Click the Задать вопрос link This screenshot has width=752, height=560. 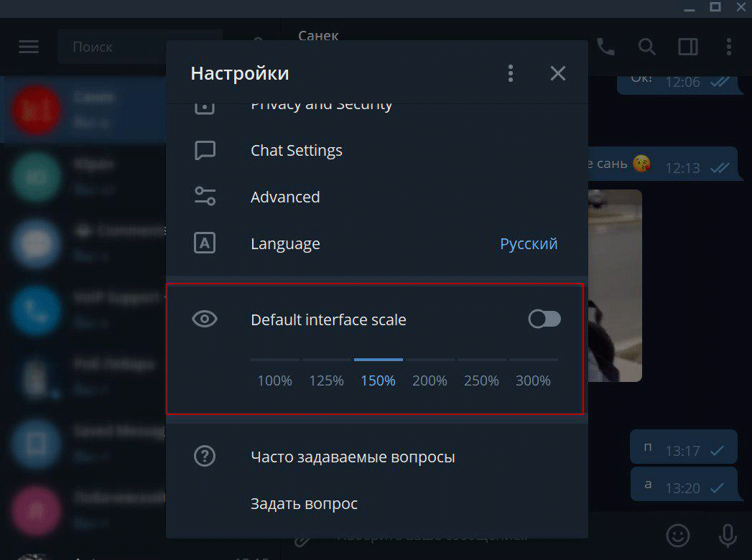(304, 504)
